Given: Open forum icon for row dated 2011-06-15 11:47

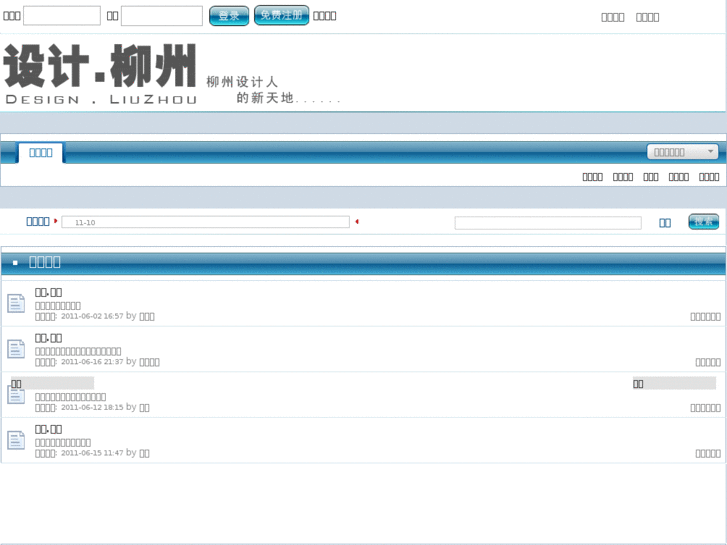Looking at the screenshot, I should (16, 441).
